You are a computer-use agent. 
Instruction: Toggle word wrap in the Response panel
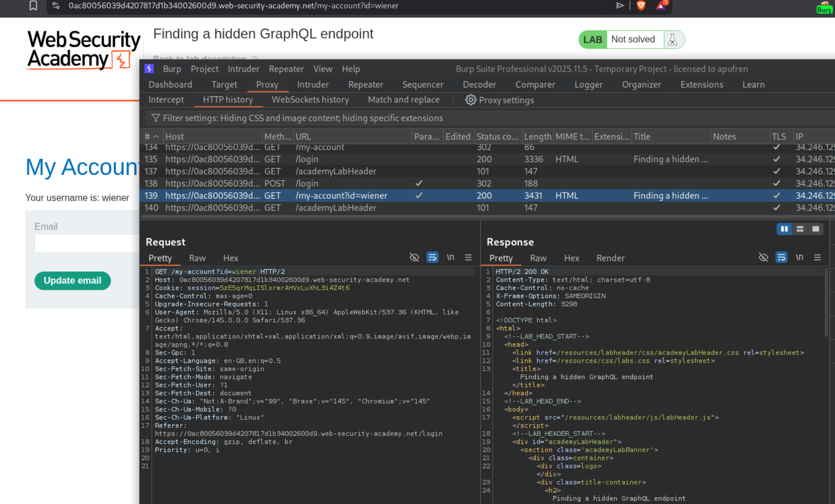pyautogui.click(x=781, y=257)
